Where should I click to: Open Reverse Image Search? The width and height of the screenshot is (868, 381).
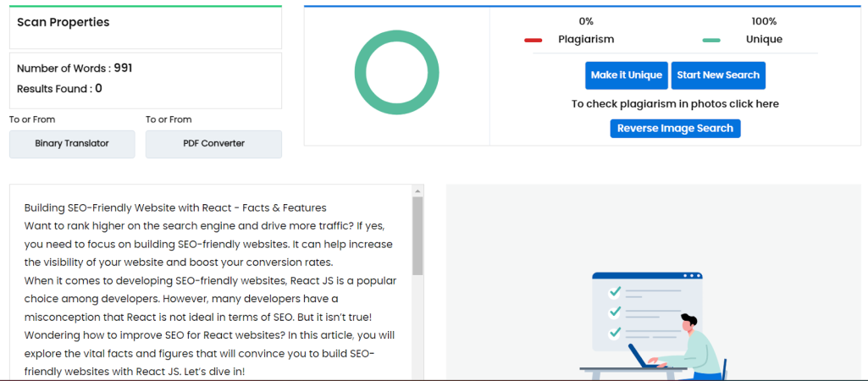pos(675,129)
